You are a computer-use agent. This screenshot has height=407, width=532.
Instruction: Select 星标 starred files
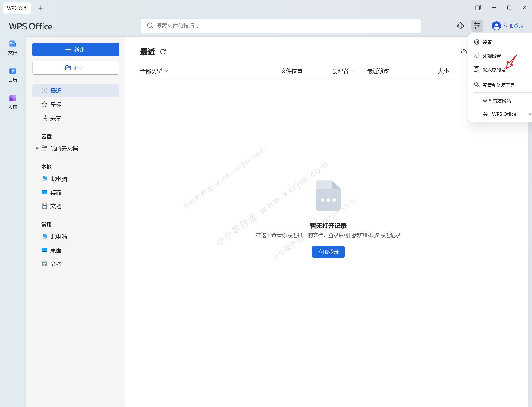coord(75,104)
